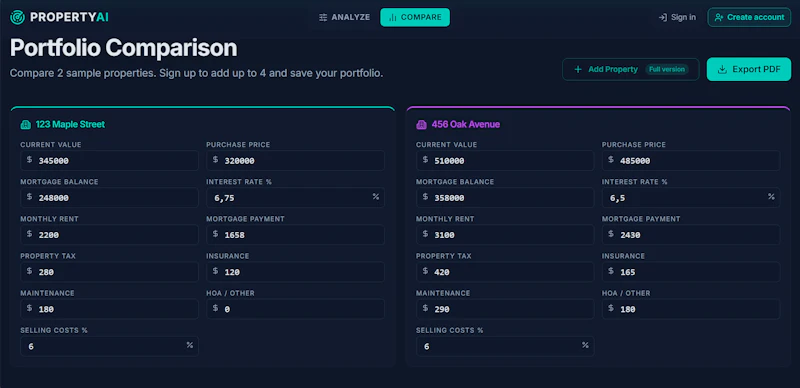Focus the 6,5 interest rate field
The height and width of the screenshot is (388, 800).
point(691,198)
